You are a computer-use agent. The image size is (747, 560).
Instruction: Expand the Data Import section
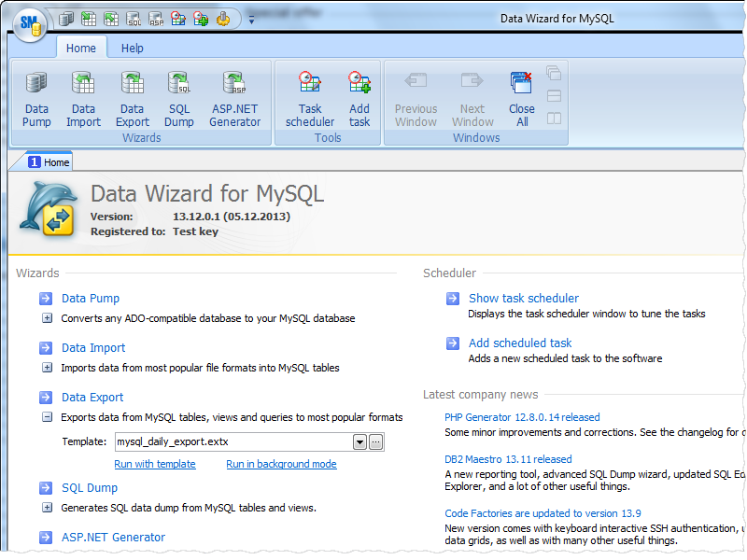pyautogui.click(x=47, y=368)
